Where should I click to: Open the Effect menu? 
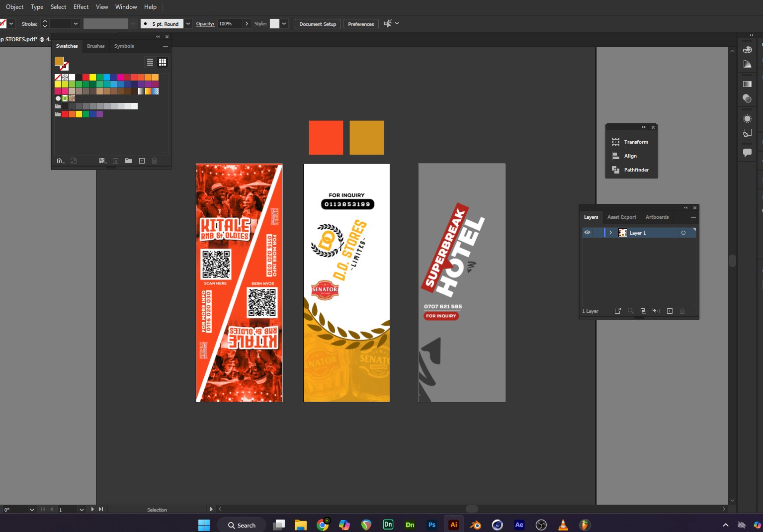coord(81,7)
